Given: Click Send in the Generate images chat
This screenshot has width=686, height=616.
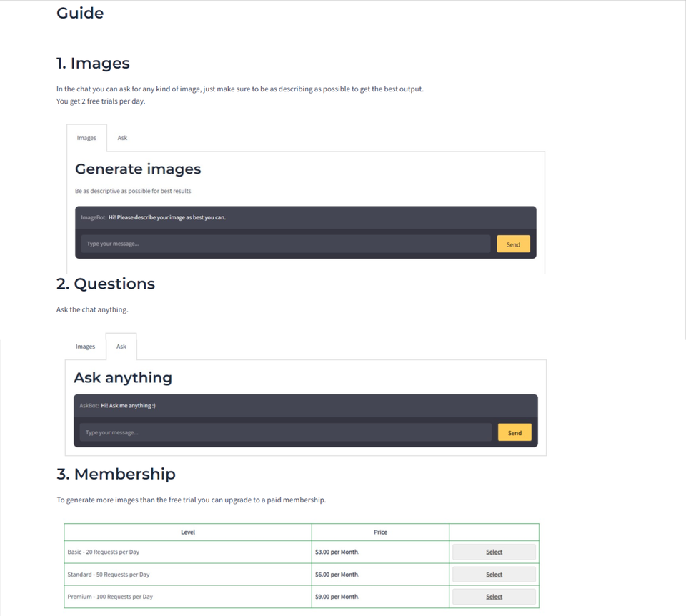Looking at the screenshot, I should [x=512, y=243].
